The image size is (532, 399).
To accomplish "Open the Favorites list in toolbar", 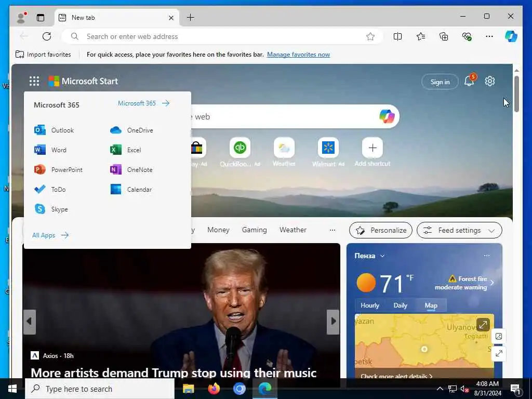I will click(x=421, y=36).
